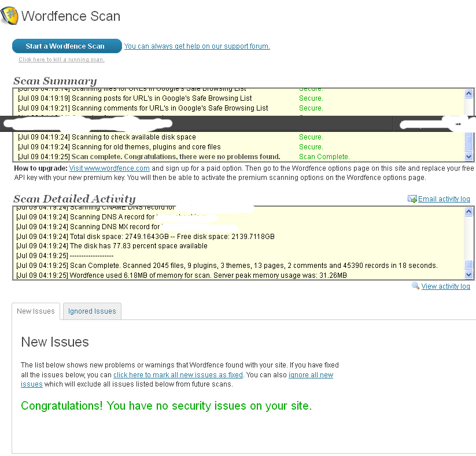
Task: Click the down arrow on Scan Detailed Activity scrollbar
Action: click(468, 275)
